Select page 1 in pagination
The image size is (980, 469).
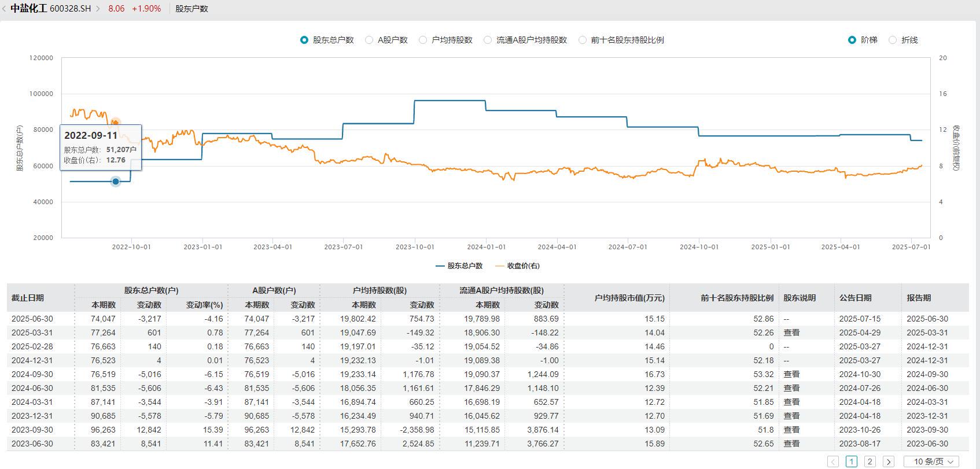pos(852,461)
